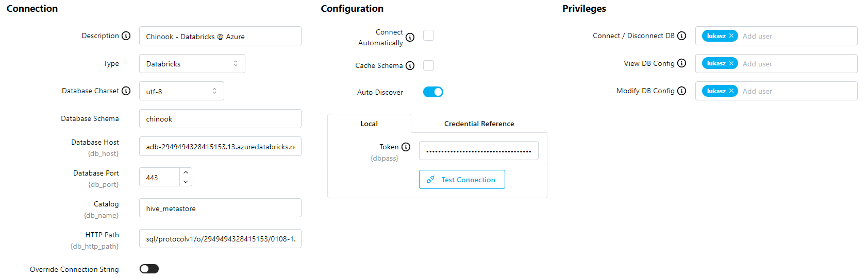Click the Database Charset info icon
The width and height of the screenshot is (868, 278).
coord(126,91)
